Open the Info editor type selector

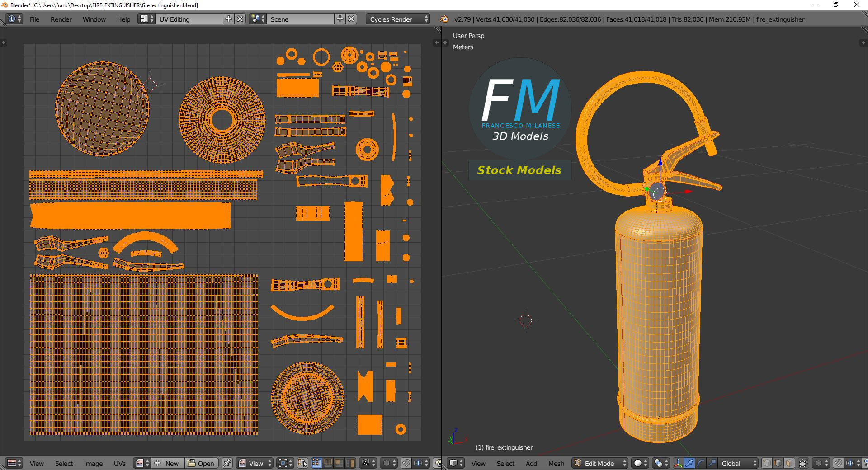[x=14, y=19]
